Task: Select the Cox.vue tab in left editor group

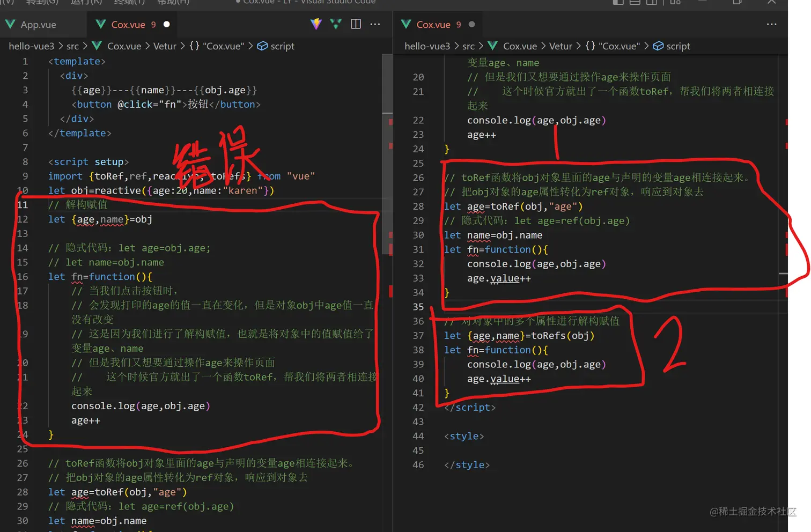Action: pyautogui.click(x=133, y=24)
